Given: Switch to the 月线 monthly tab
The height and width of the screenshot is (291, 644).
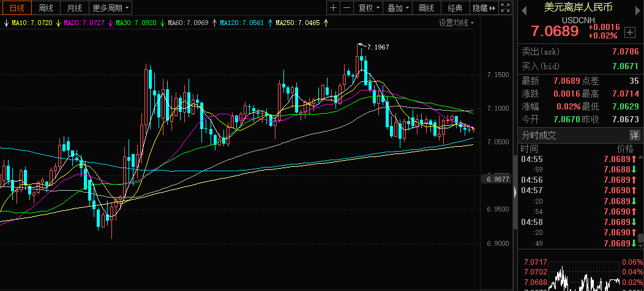Looking at the screenshot, I should (x=74, y=8).
